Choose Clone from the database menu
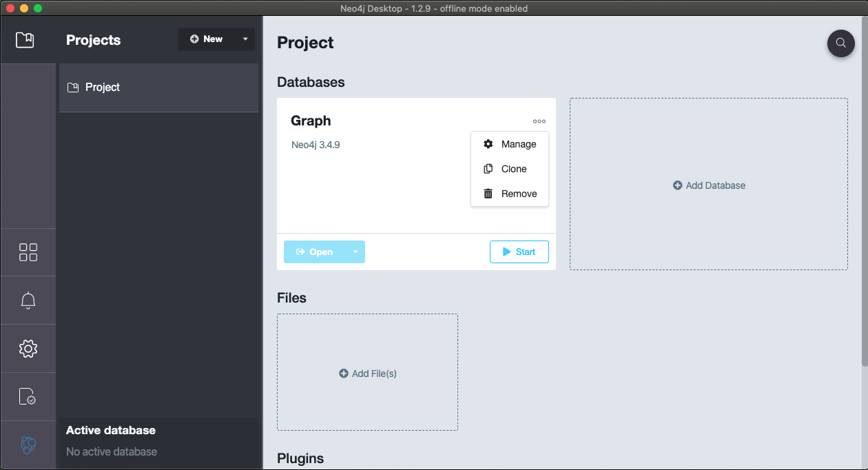Screen dimensions: 868x470 click(x=510, y=169)
